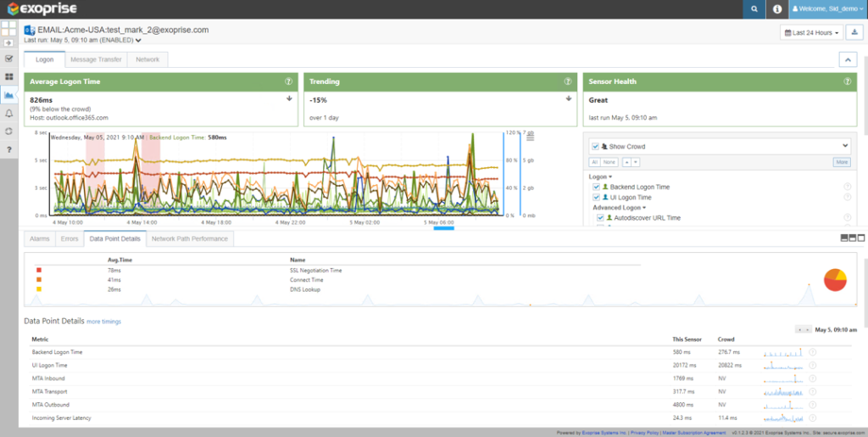Click the yellow DNS Lookup swatch
868x437 pixels.
coord(39,289)
